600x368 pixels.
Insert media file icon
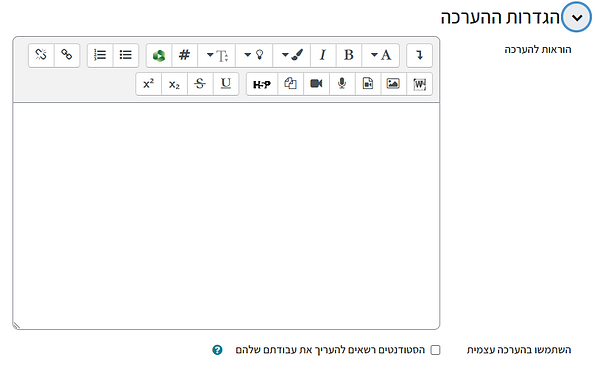(x=368, y=84)
